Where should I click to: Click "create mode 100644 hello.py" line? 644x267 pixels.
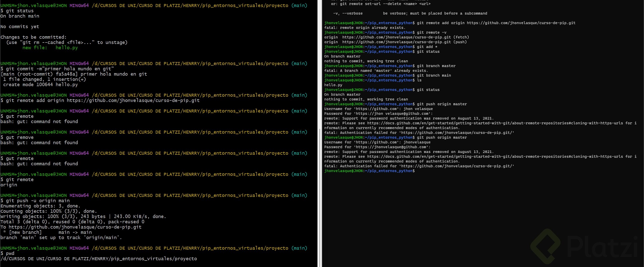coord(41,85)
